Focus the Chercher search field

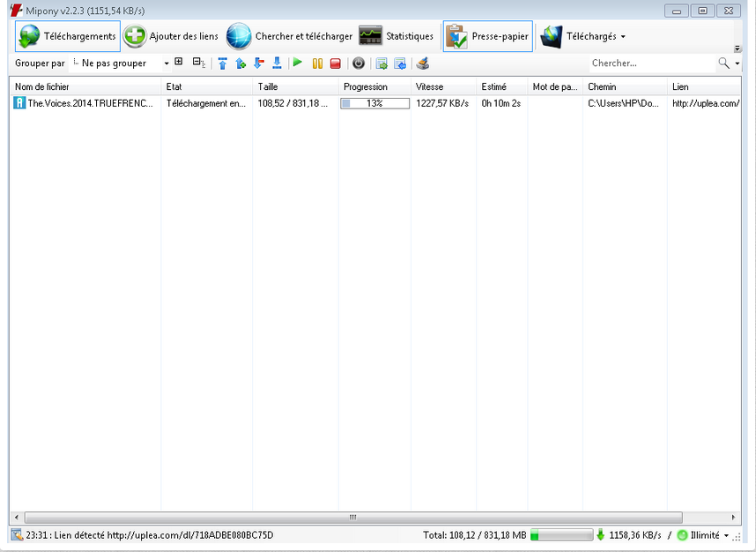tap(652, 63)
